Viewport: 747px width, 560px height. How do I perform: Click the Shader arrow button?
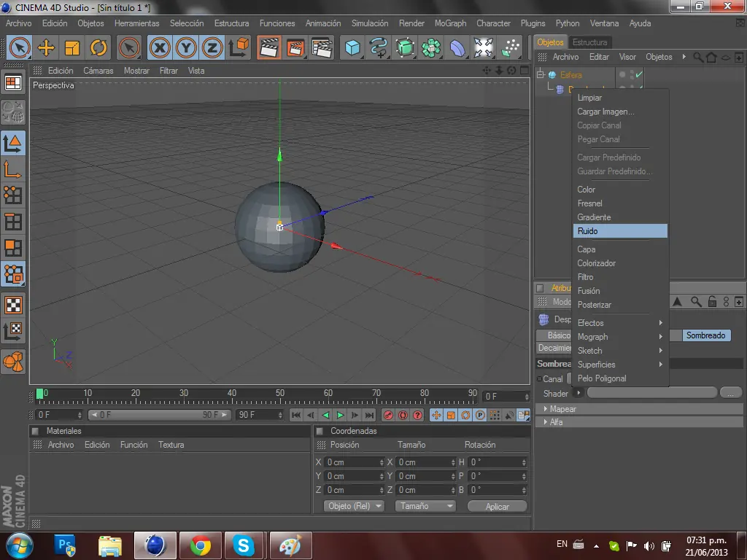578,393
